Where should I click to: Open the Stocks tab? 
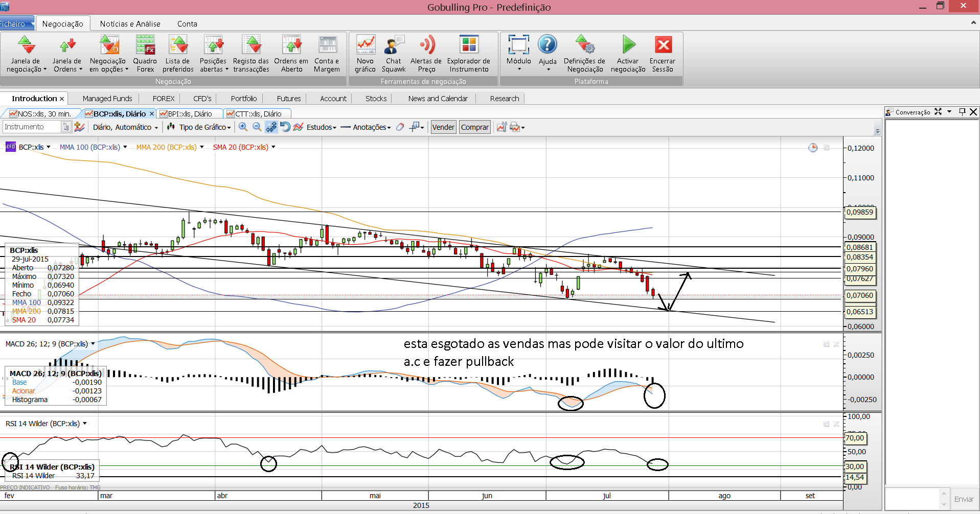click(376, 99)
